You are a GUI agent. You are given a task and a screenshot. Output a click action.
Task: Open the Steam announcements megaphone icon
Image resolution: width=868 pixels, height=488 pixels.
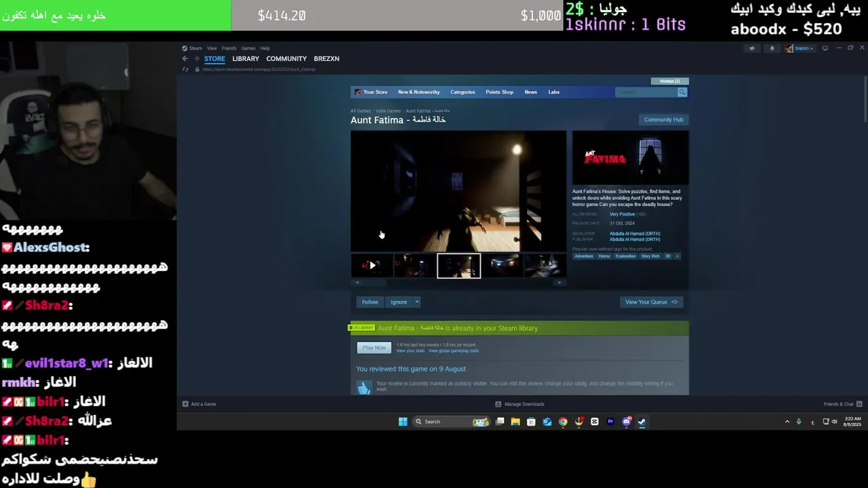[x=752, y=48]
